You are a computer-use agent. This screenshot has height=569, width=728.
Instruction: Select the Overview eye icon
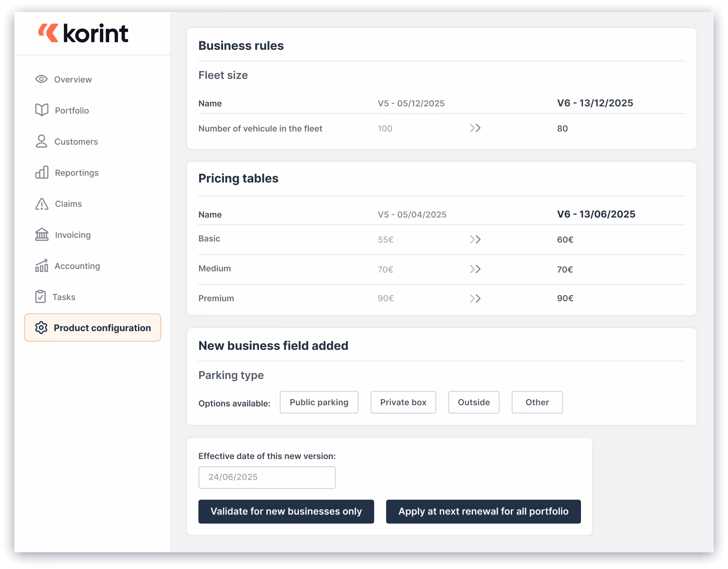click(41, 79)
